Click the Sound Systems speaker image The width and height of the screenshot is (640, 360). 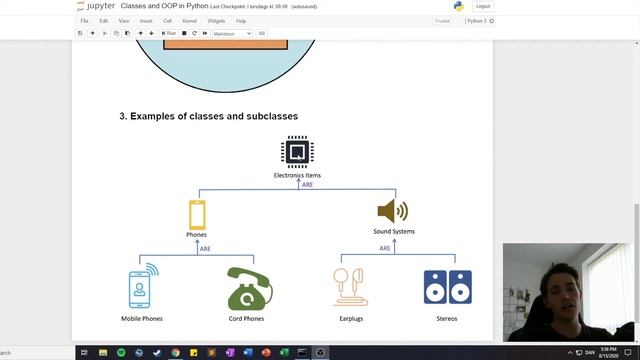click(x=393, y=211)
